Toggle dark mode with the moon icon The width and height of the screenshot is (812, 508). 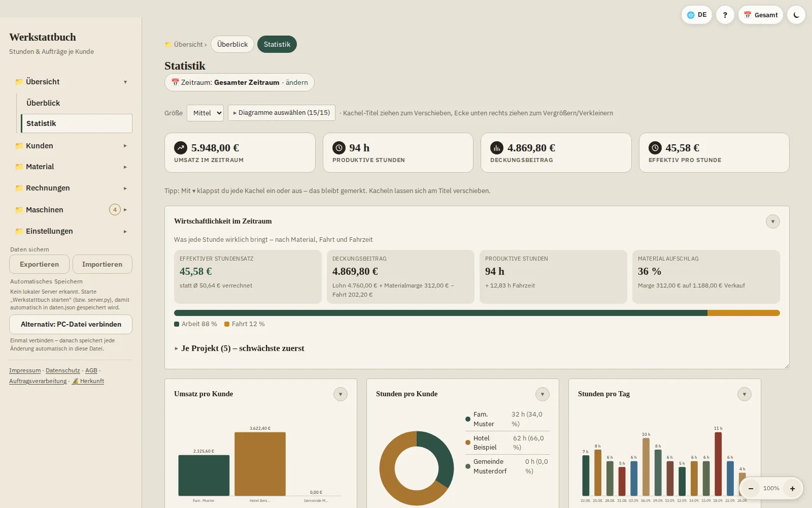(796, 15)
